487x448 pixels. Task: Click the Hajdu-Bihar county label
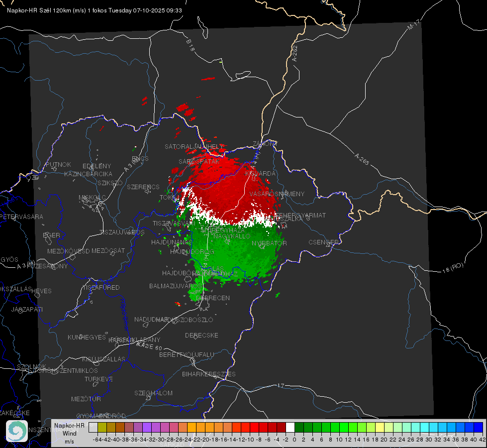pos(124,315)
